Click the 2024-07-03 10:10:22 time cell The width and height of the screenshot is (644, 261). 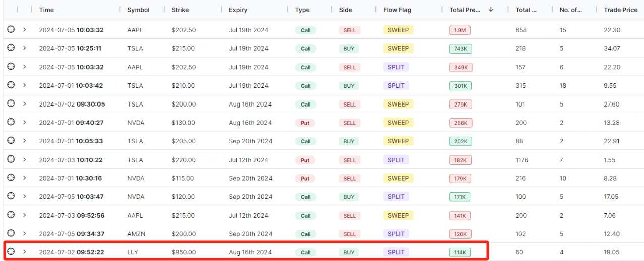(x=71, y=160)
